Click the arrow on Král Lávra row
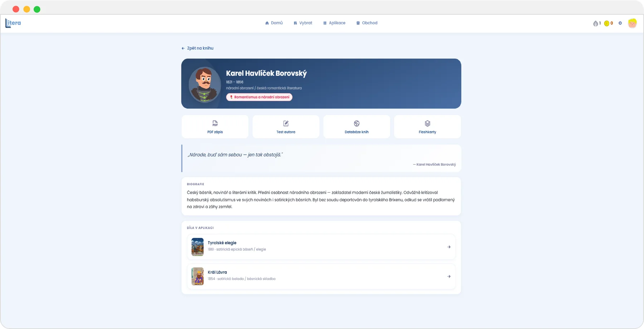644x329 pixels. (449, 276)
